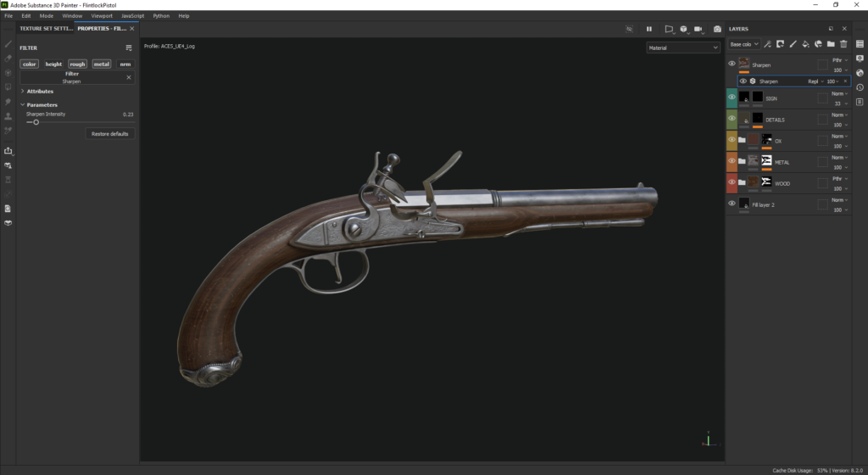Toggle hidden selection icon in viewport toolbar
This screenshot has height=475, width=868.
coord(630,29)
